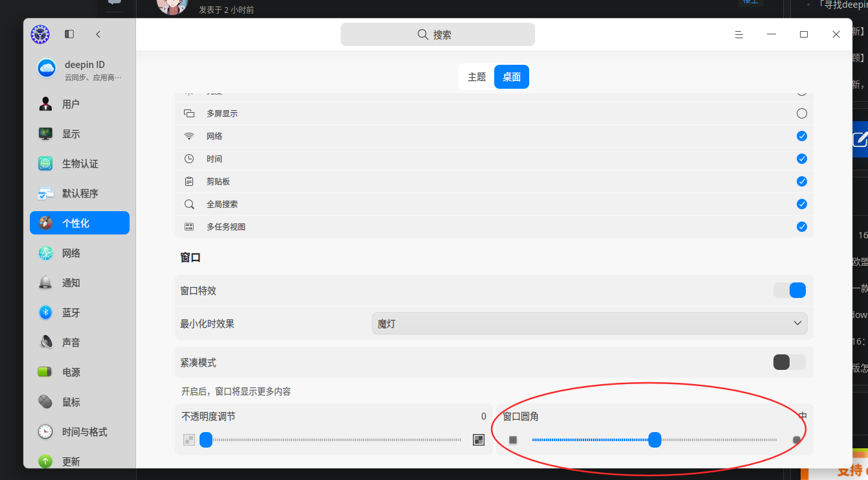Turn off the 窗口特效 switch
Image resolution: width=868 pixels, height=480 pixels.
pos(790,290)
